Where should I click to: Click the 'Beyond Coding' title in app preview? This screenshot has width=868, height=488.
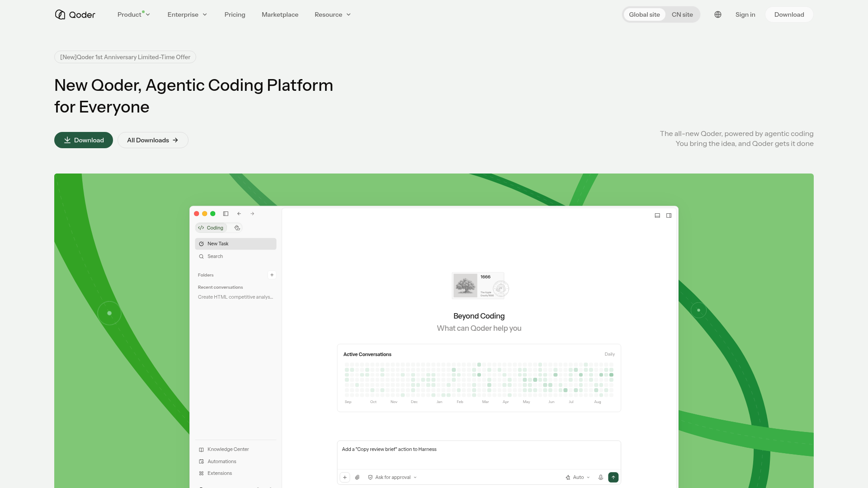click(479, 316)
